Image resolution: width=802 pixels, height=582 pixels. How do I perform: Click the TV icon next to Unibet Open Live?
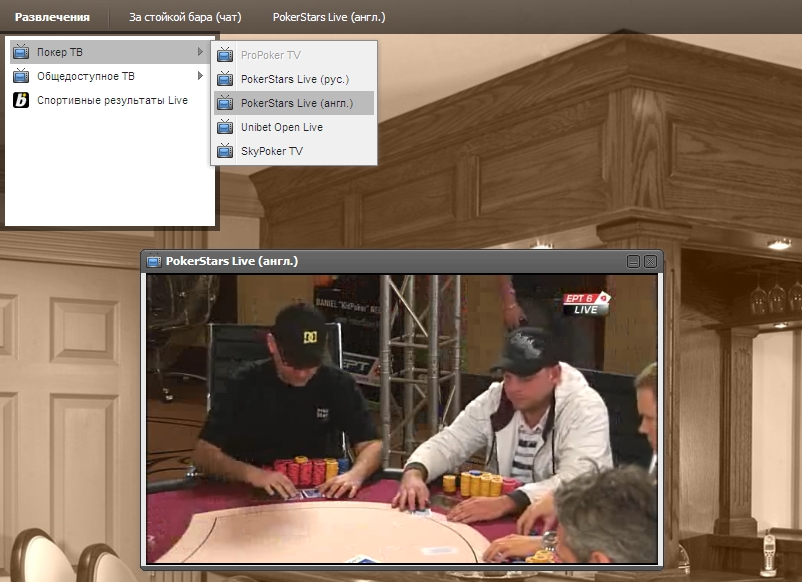[x=225, y=127]
